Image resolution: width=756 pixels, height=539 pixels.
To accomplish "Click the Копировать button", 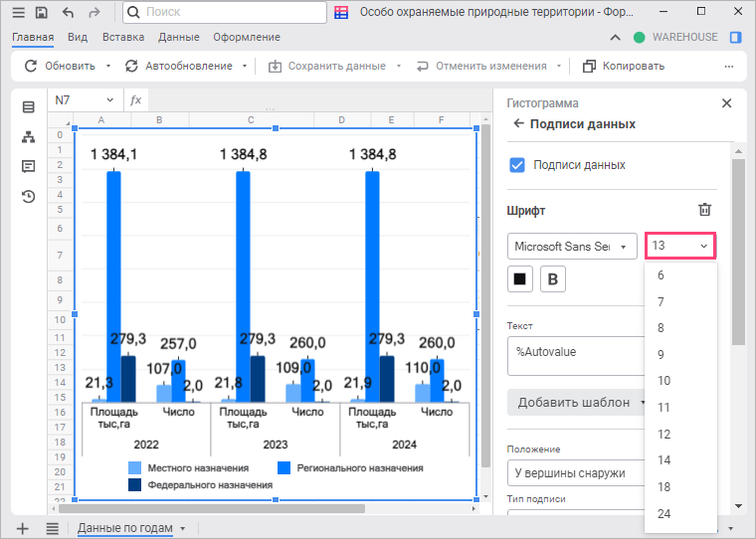I will [624, 66].
